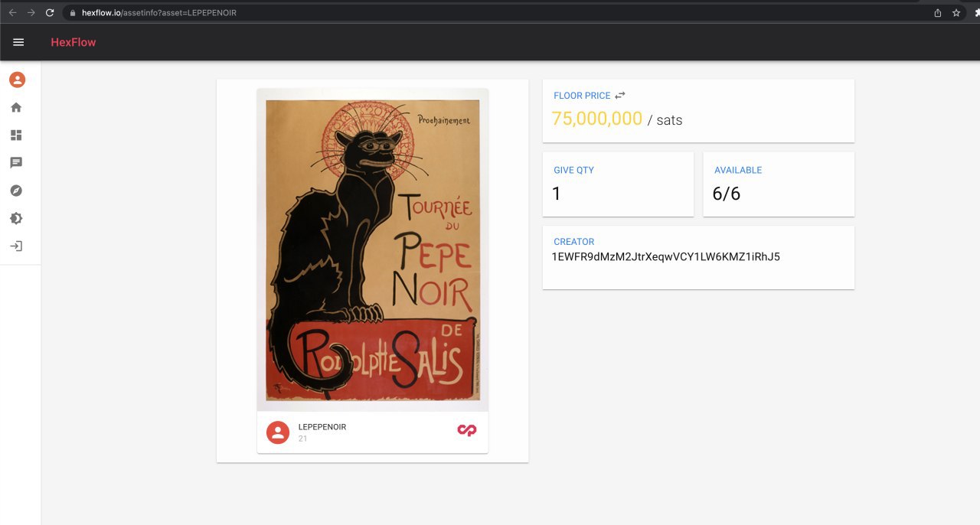Click the LEPEPENOIR avatar circle on card
Screen dimensions: 980x525
(278, 432)
